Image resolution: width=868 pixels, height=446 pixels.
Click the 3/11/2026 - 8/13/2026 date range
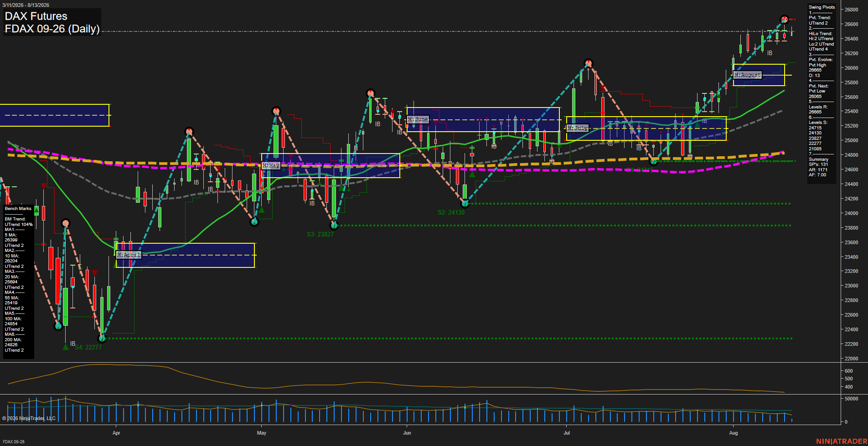point(26,5)
